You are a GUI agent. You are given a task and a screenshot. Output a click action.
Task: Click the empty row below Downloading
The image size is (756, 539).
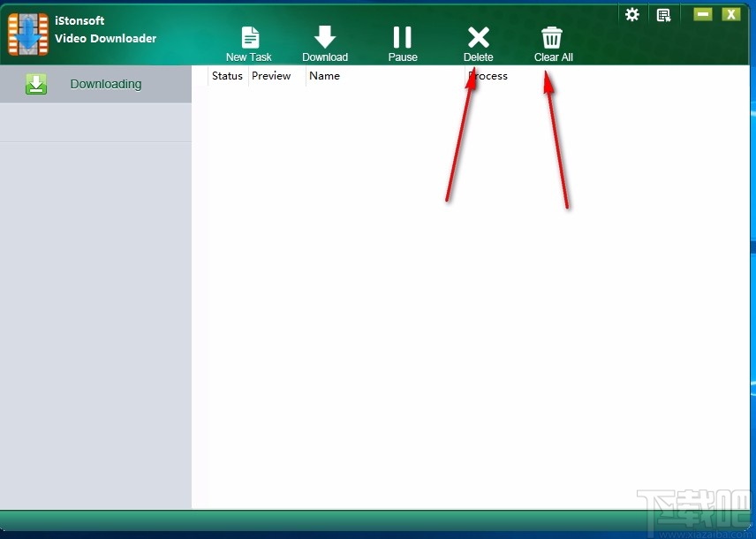(95, 122)
